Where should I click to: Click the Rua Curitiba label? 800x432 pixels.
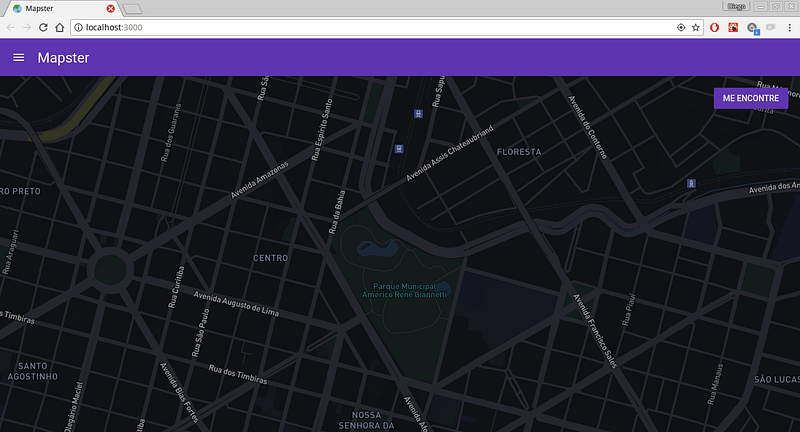177,287
